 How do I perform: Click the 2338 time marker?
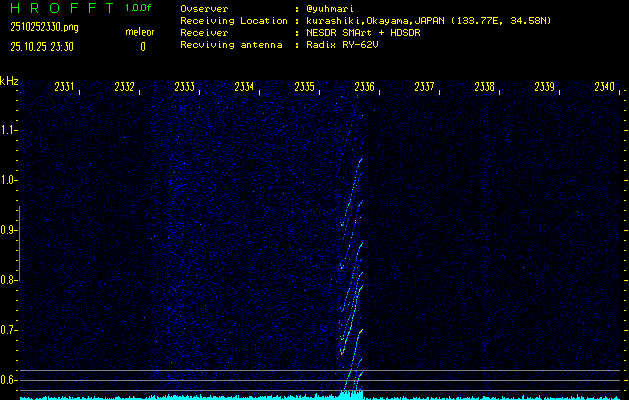click(484, 87)
